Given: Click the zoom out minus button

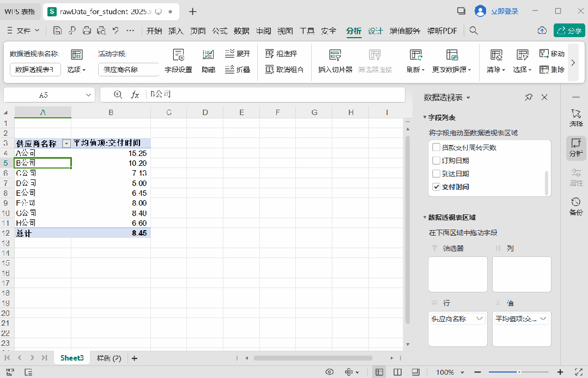Looking at the screenshot, I should click(x=477, y=372).
